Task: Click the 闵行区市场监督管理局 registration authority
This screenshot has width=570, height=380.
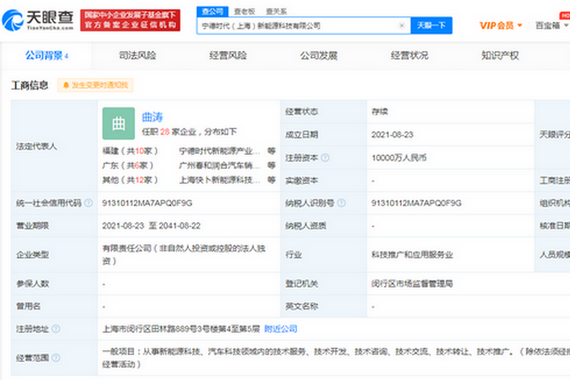Action: point(412,283)
